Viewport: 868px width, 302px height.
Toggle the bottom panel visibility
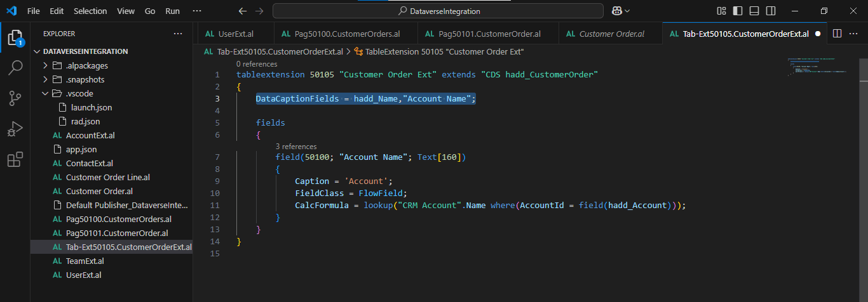(x=754, y=11)
